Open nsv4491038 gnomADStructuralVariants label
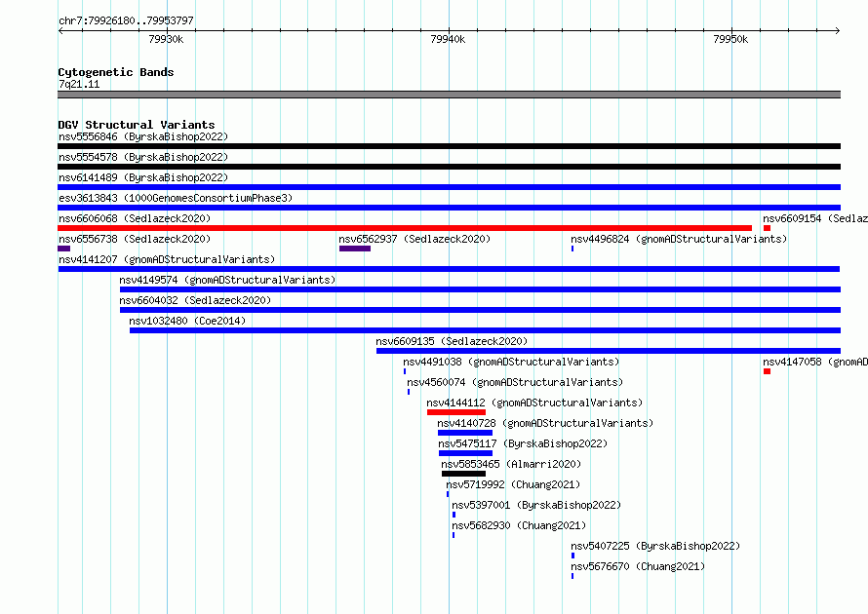Screen dimensions: 868x614 coord(511,362)
